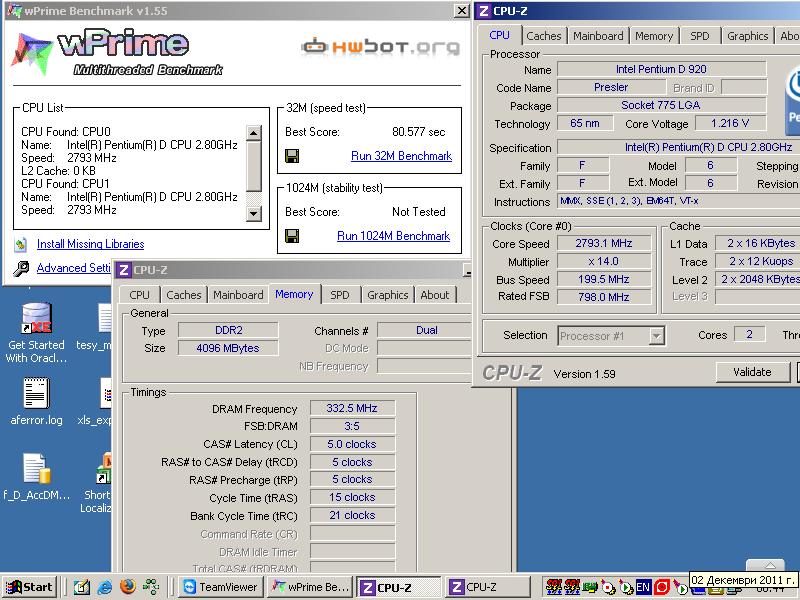Viewport: 800px width, 600px height.
Task: Click the EN language indicator in tray
Action: (643, 587)
